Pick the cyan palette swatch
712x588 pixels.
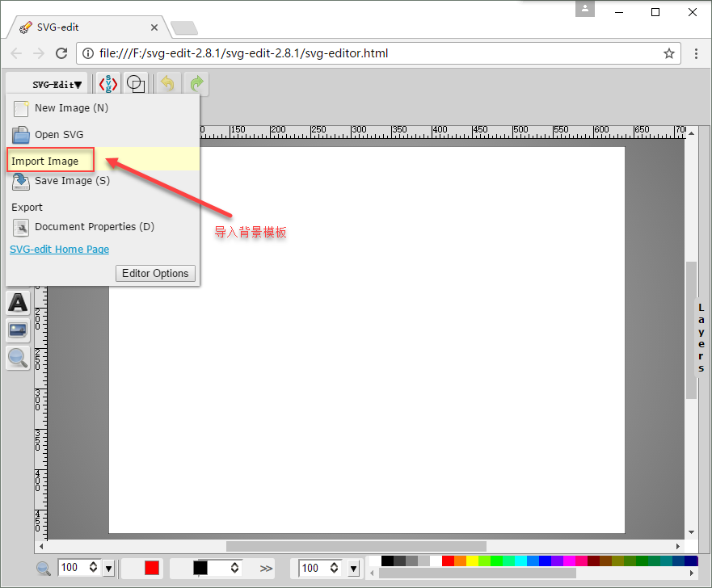[x=520, y=561]
